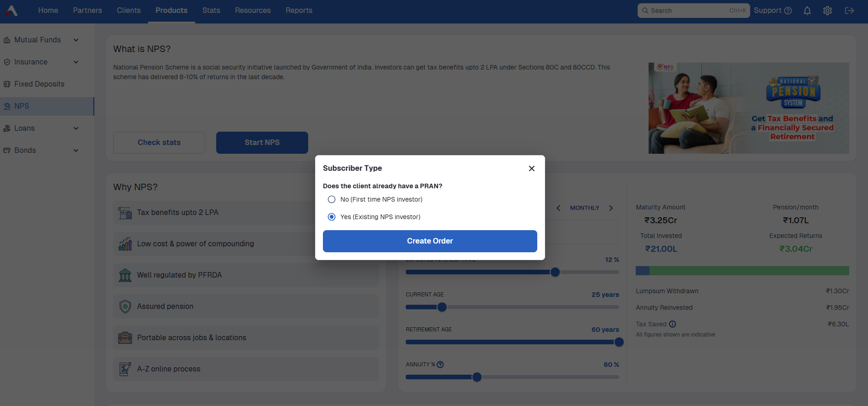The width and height of the screenshot is (868, 406).
Task: Click the Bonds sidebar icon
Action: coord(7,151)
